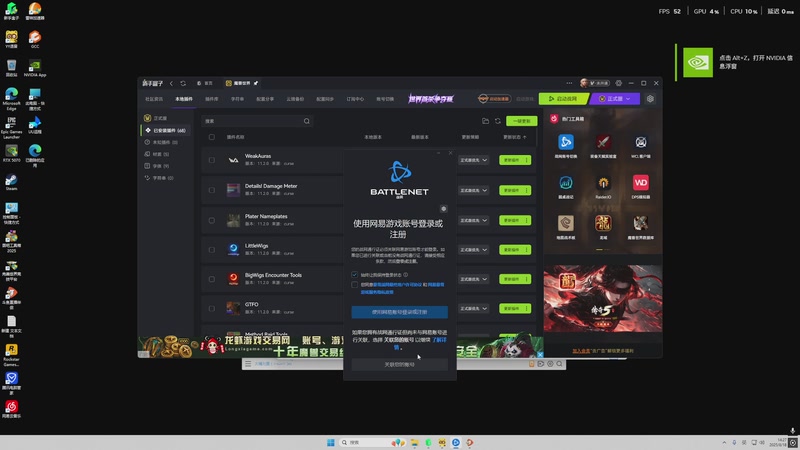
Task: Click the green launch game button
Action: [x=563, y=98]
